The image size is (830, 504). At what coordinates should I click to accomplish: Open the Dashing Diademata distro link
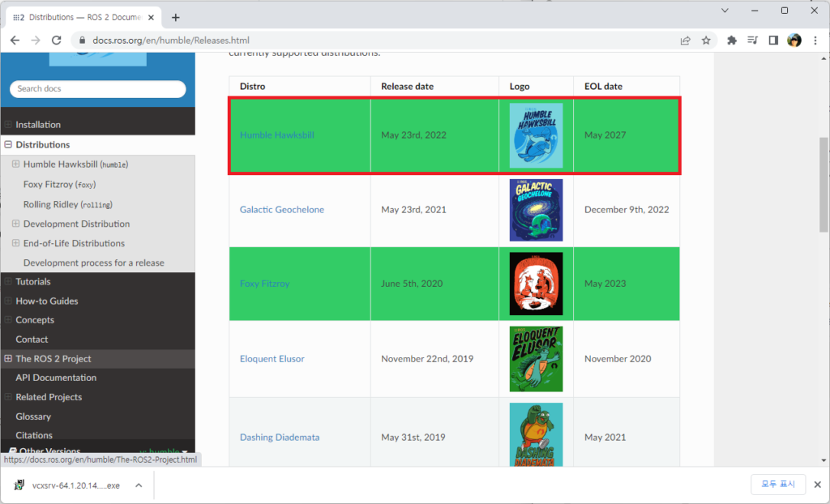280,438
